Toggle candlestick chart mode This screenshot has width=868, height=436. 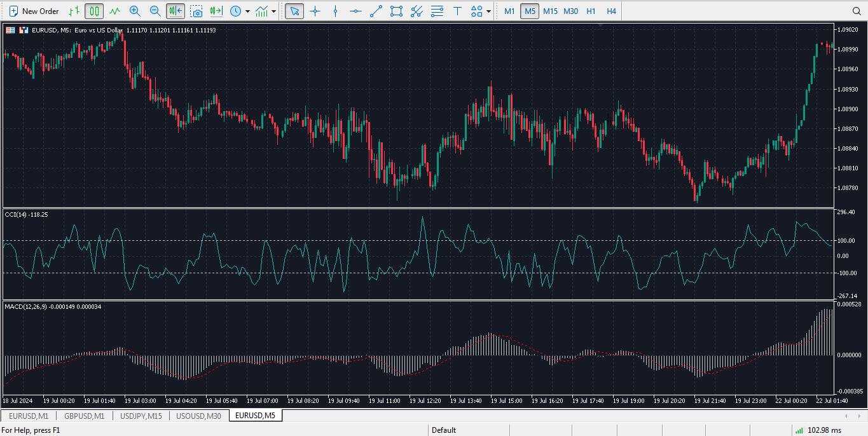(x=94, y=11)
